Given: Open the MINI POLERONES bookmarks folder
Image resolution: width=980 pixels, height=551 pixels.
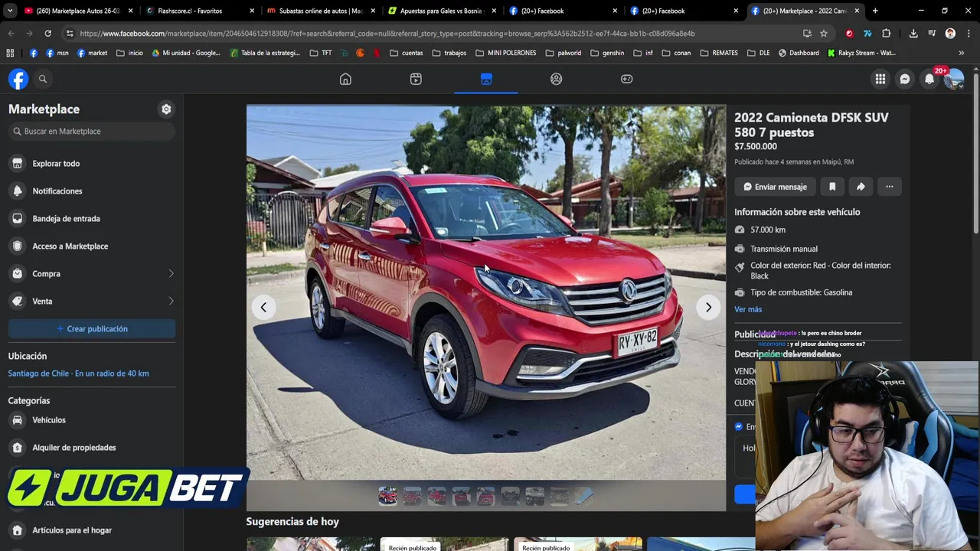Looking at the screenshot, I should 506,53.
